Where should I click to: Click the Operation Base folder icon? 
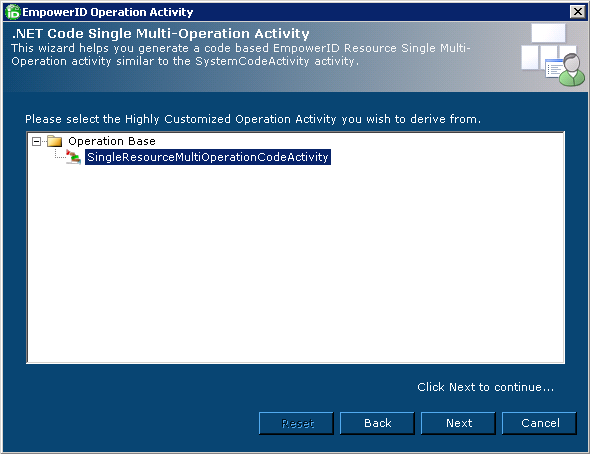pyautogui.click(x=55, y=141)
